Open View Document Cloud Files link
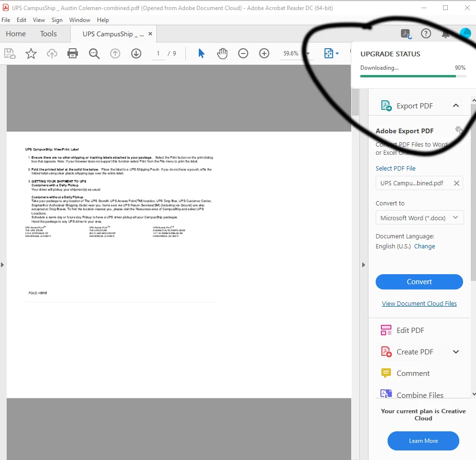Screen dimensions: 476x460 pyautogui.click(x=419, y=303)
